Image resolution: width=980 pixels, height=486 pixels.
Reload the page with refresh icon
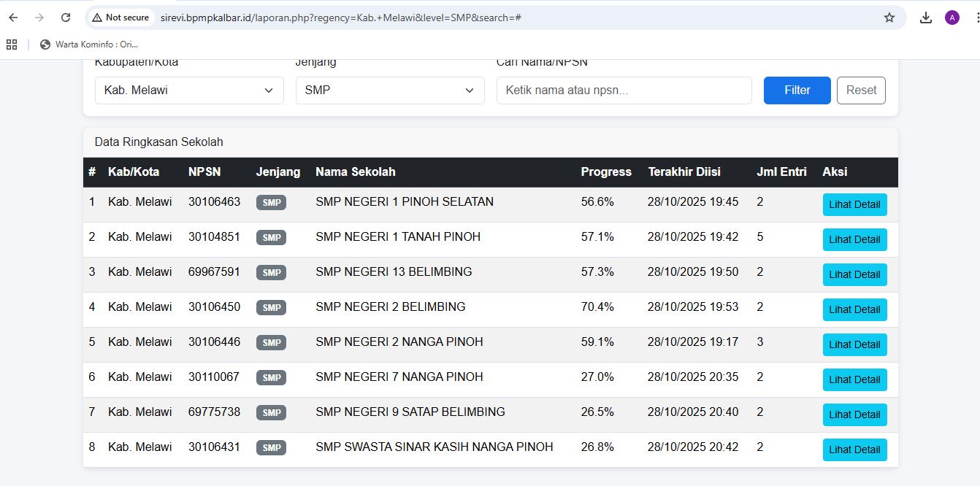click(x=66, y=18)
